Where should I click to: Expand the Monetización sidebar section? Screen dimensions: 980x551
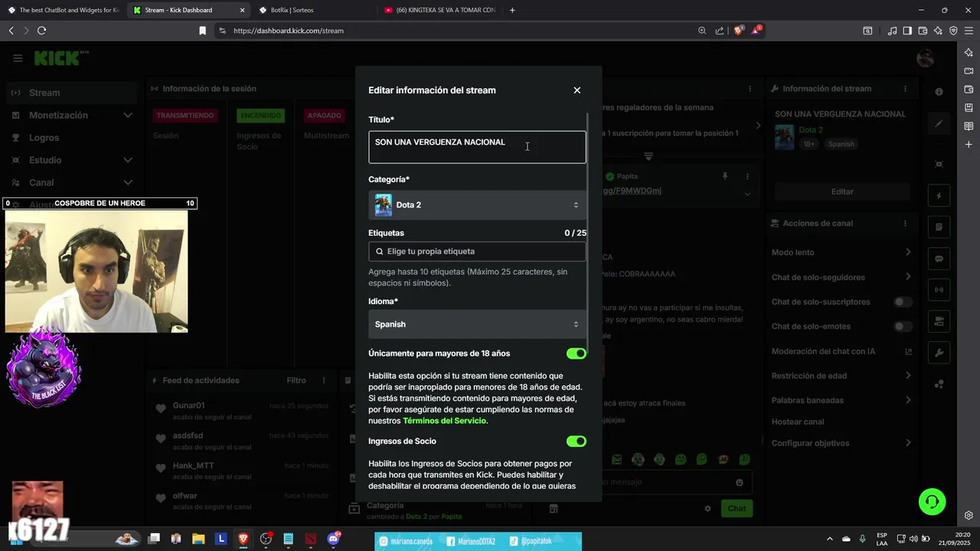click(70, 116)
